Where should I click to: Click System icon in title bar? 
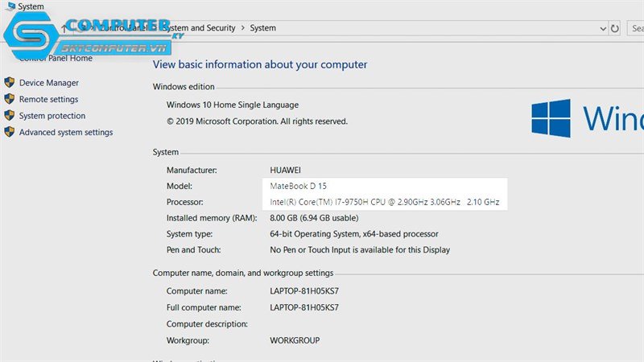(10, 6)
